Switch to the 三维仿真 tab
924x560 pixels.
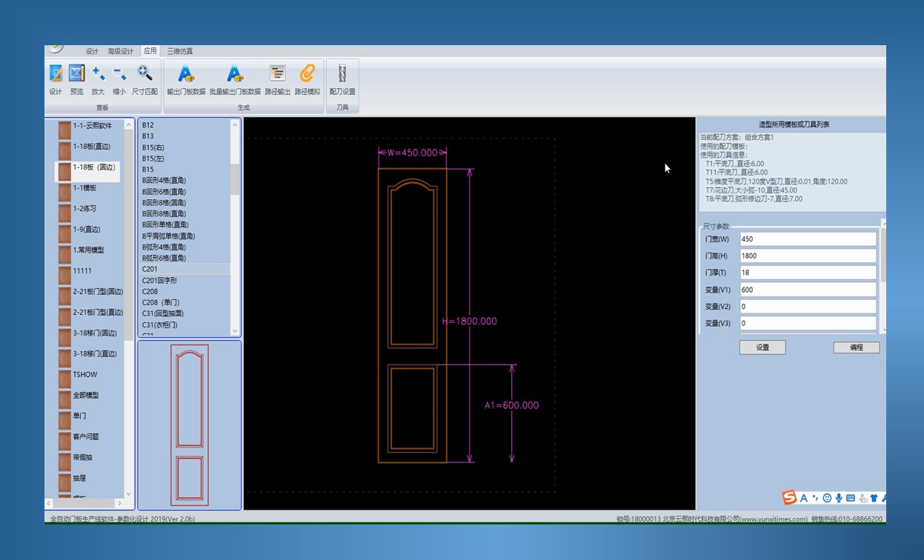tap(179, 51)
